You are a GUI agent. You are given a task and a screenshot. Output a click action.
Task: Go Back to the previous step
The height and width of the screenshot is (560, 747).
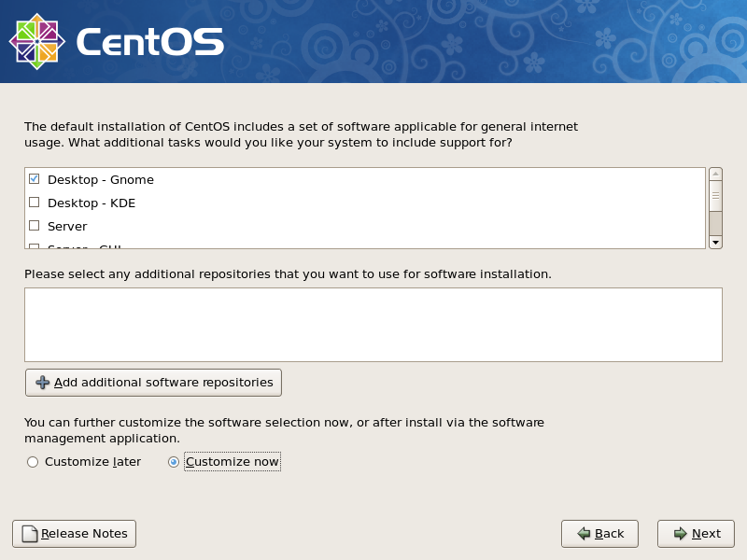tap(599, 534)
